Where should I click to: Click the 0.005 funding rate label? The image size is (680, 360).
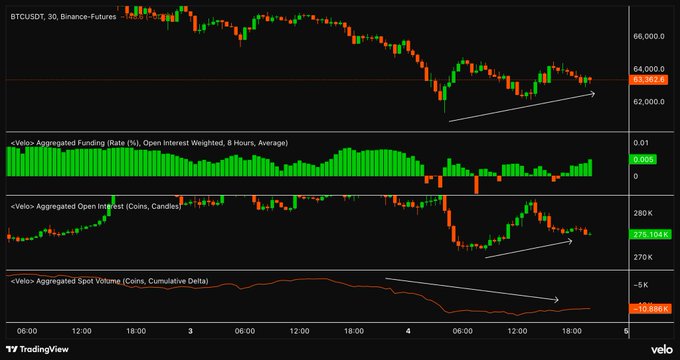(643, 160)
